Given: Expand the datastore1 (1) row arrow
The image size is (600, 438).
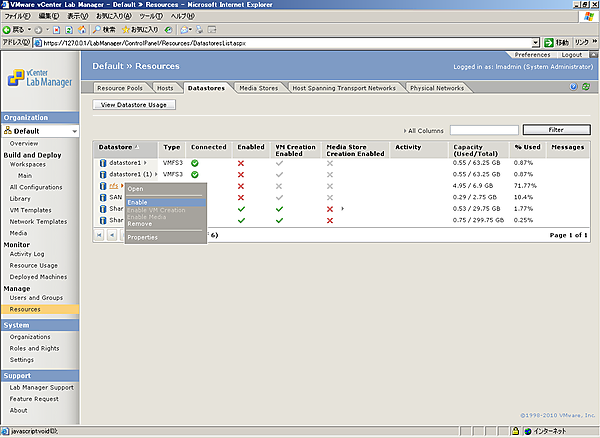Looking at the screenshot, I should click(155, 174).
